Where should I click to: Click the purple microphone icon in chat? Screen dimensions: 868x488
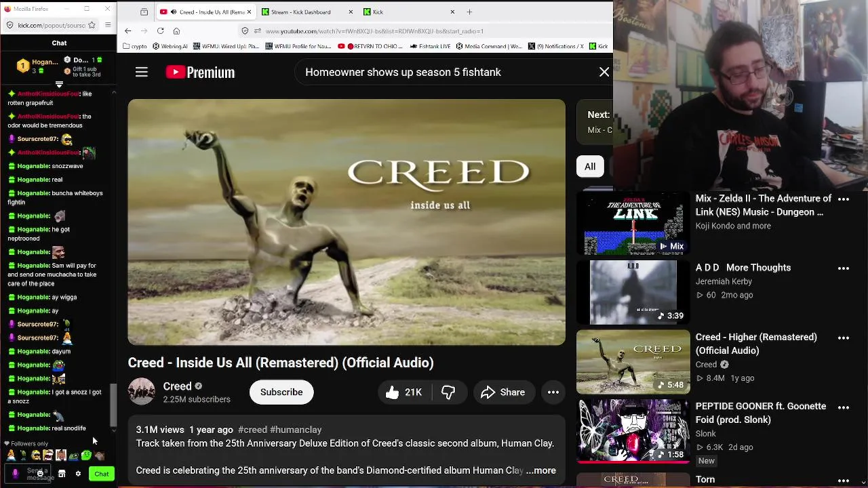[15, 474]
